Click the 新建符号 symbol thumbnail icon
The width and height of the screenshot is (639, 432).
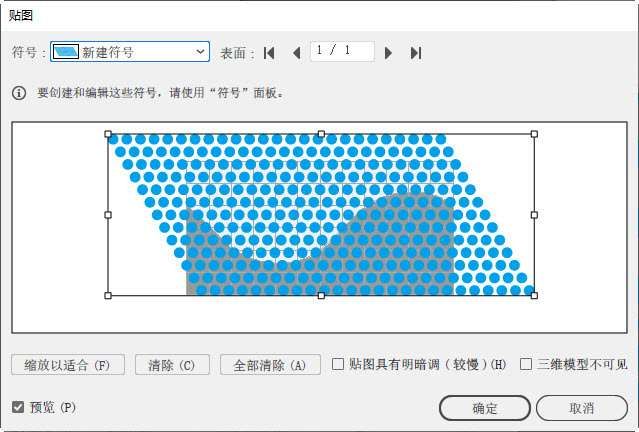(65, 52)
